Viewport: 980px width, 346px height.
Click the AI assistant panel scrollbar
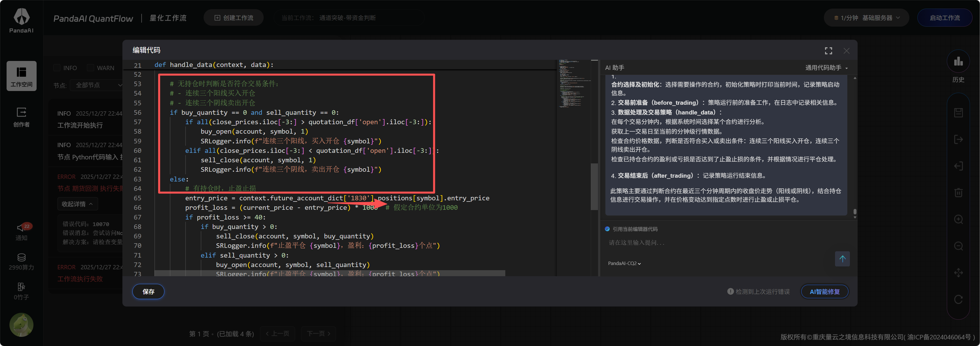(854, 211)
